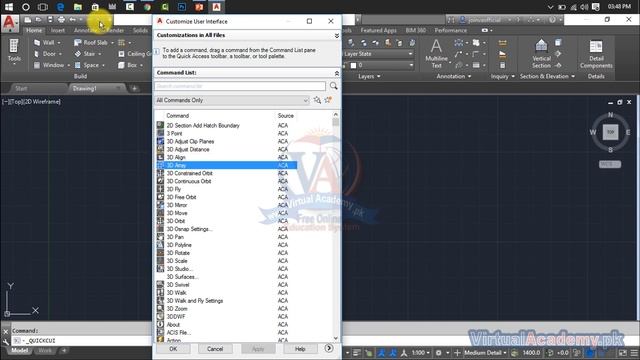Screen dimensions: 640x360
Task: Open Chrome from the Windows taskbar
Action: pyautogui.click(x=147, y=7)
